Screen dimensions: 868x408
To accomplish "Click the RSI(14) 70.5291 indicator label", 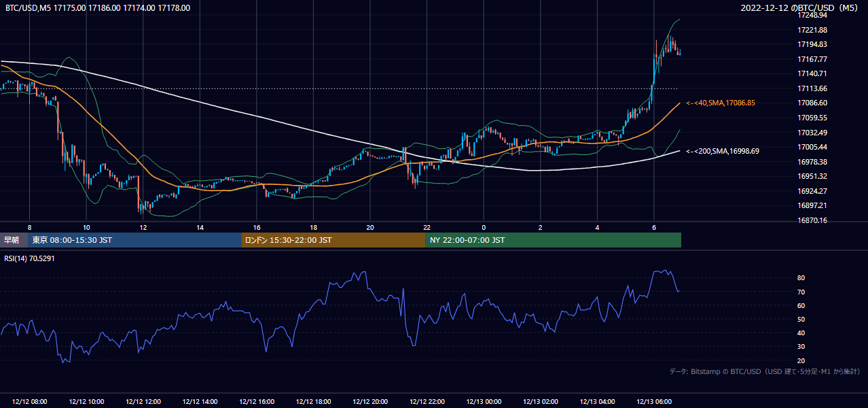I will coord(30,258).
